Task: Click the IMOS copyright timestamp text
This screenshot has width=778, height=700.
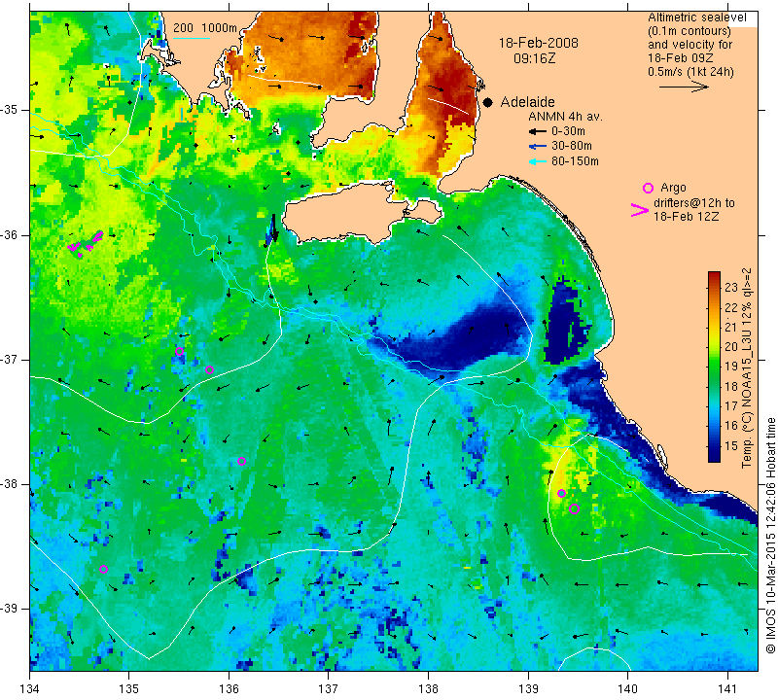Action: [770, 535]
